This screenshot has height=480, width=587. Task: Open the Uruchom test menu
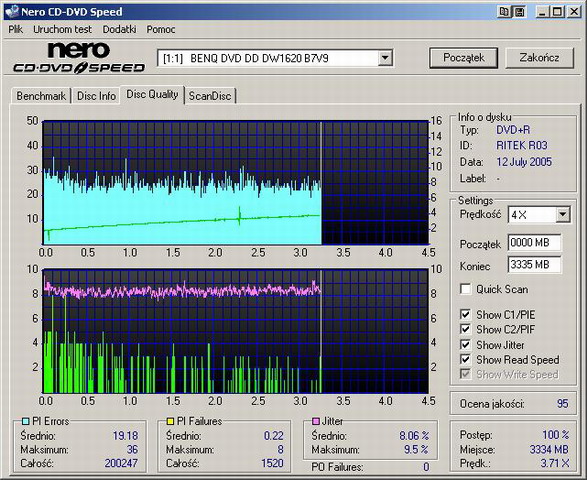(x=62, y=29)
